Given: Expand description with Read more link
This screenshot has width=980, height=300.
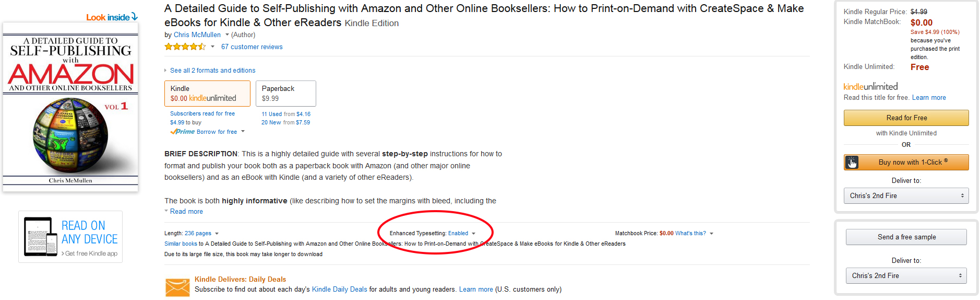Looking at the screenshot, I should coord(186,212).
